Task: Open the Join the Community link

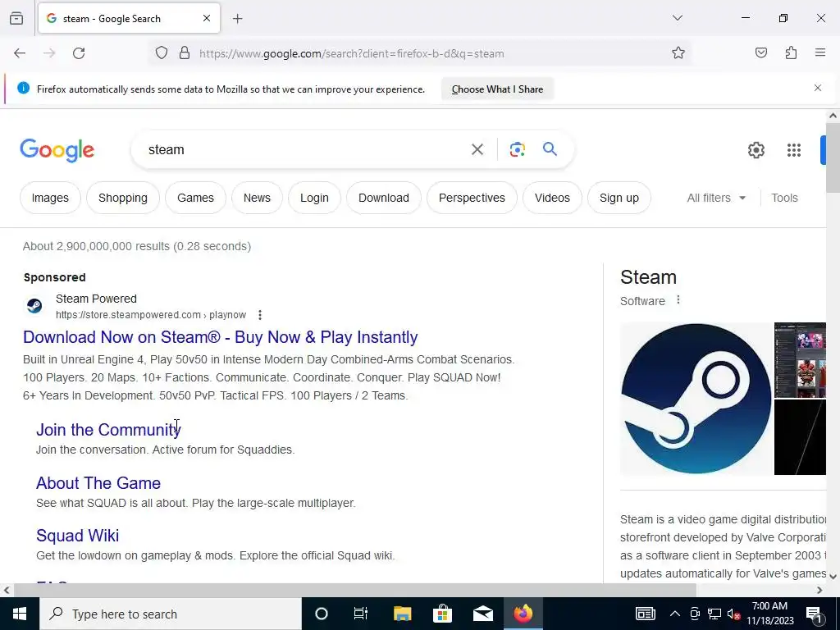Action: point(108,430)
